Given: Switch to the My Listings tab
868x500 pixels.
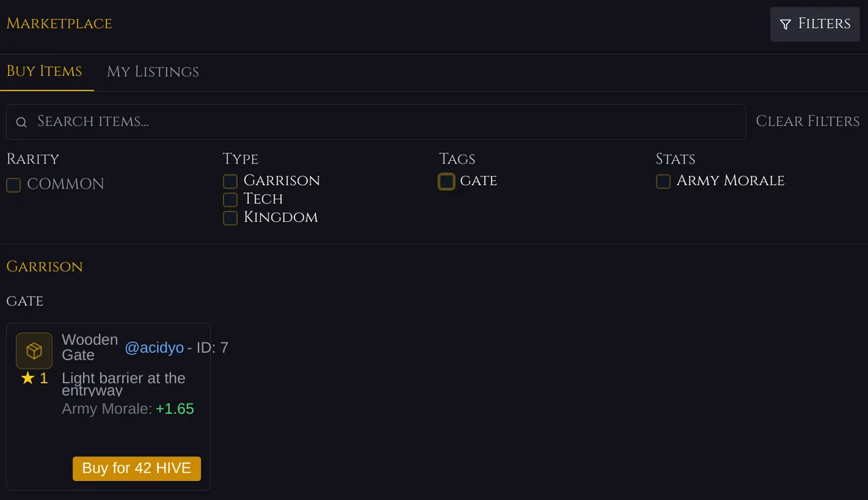Looking at the screenshot, I should tap(153, 71).
